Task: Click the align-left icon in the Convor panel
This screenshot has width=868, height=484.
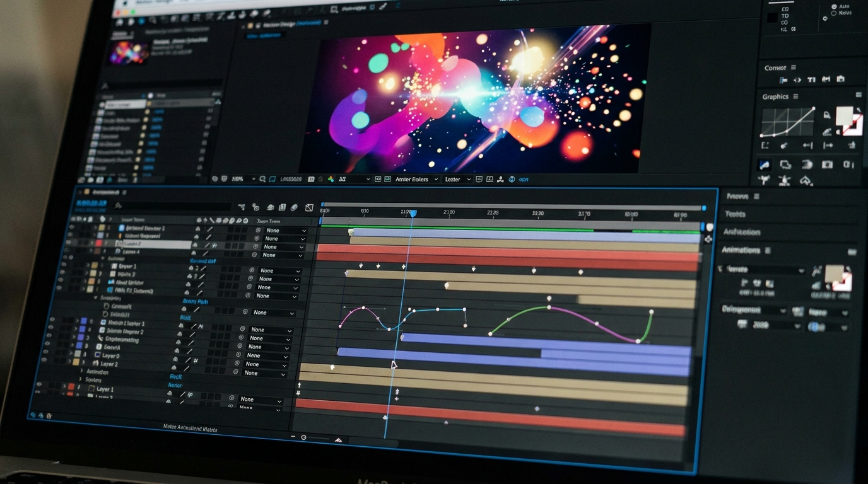Action: click(x=783, y=80)
